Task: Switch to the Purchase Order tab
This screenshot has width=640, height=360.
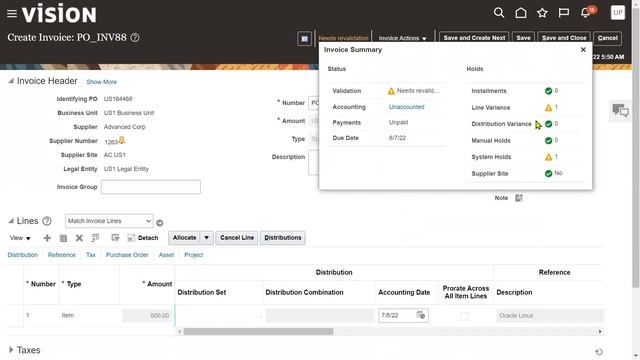Action: [x=127, y=255]
